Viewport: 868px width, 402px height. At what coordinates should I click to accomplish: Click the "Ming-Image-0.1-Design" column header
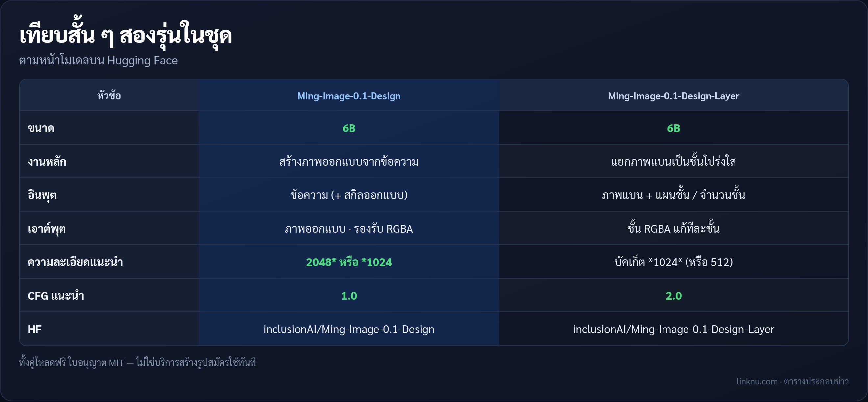point(349,96)
